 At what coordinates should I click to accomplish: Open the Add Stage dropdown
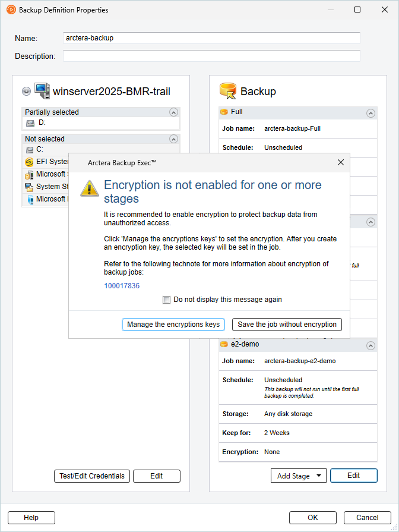(x=299, y=476)
